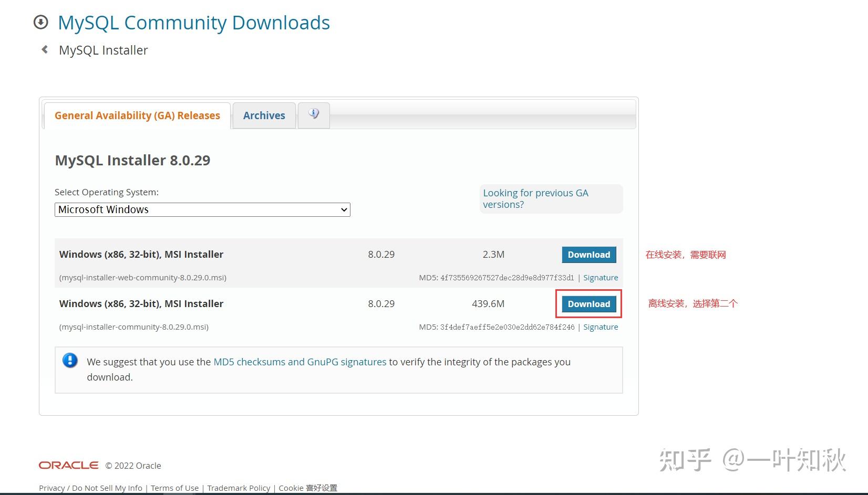
Task: Click the Terms of Use footer link
Action: click(174, 488)
